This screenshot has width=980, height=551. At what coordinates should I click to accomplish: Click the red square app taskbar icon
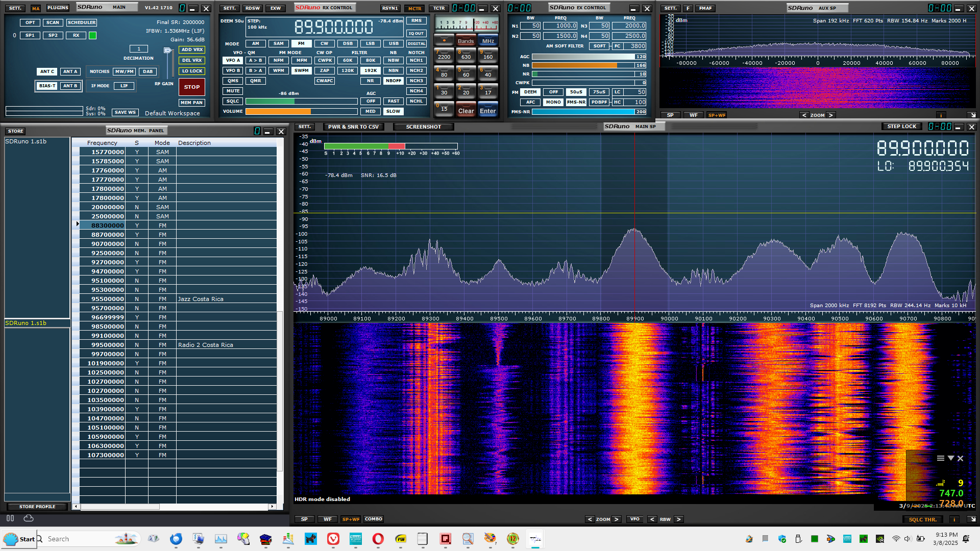(x=445, y=539)
